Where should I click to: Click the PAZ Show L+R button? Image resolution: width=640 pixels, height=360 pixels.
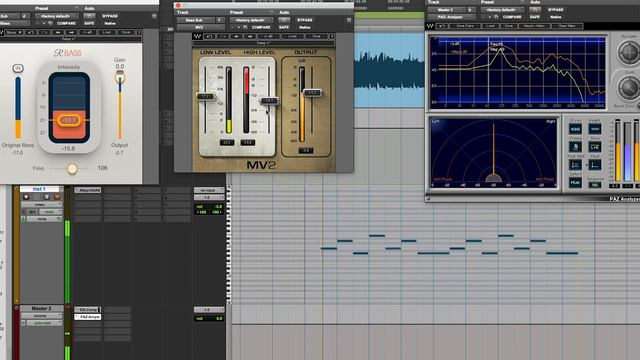coord(594,147)
